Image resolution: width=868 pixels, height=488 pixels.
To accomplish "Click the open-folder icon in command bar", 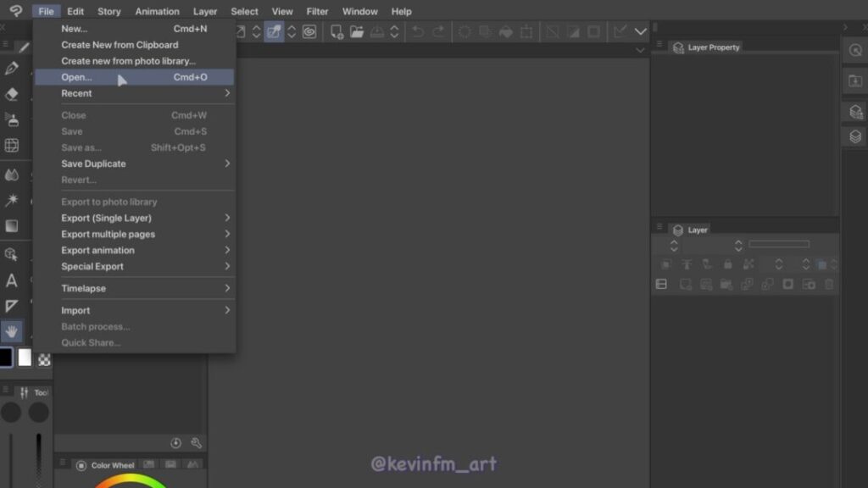I will point(357,32).
